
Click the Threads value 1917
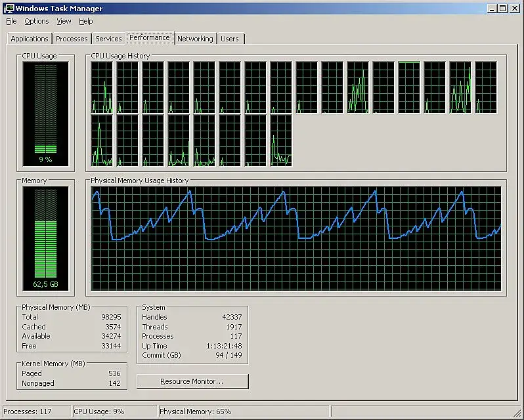pyautogui.click(x=234, y=327)
